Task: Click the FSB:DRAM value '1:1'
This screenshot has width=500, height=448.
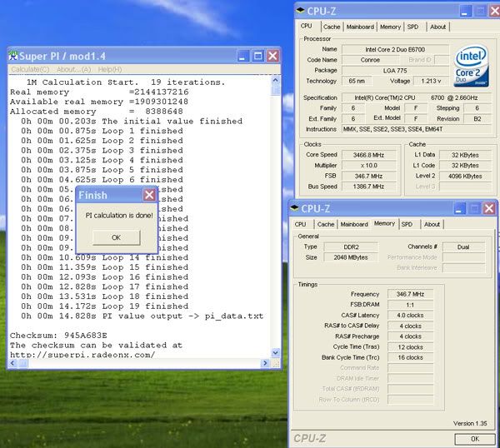Action: (410, 305)
